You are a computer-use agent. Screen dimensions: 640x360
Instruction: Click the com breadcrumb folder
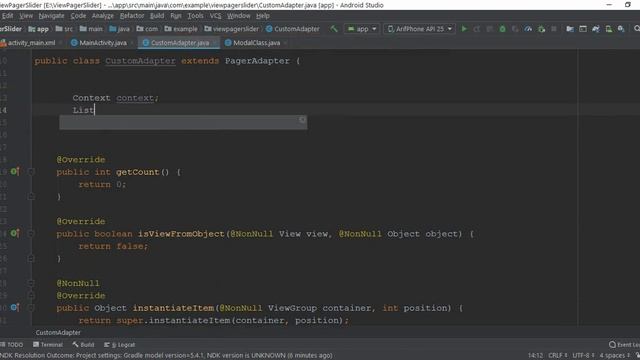(147, 29)
